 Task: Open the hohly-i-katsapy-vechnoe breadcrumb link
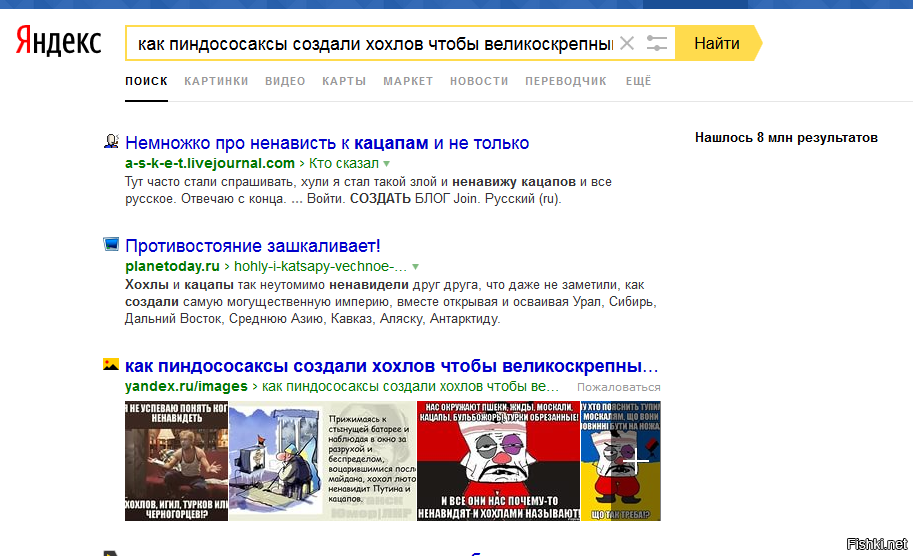(x=320, y=267)
